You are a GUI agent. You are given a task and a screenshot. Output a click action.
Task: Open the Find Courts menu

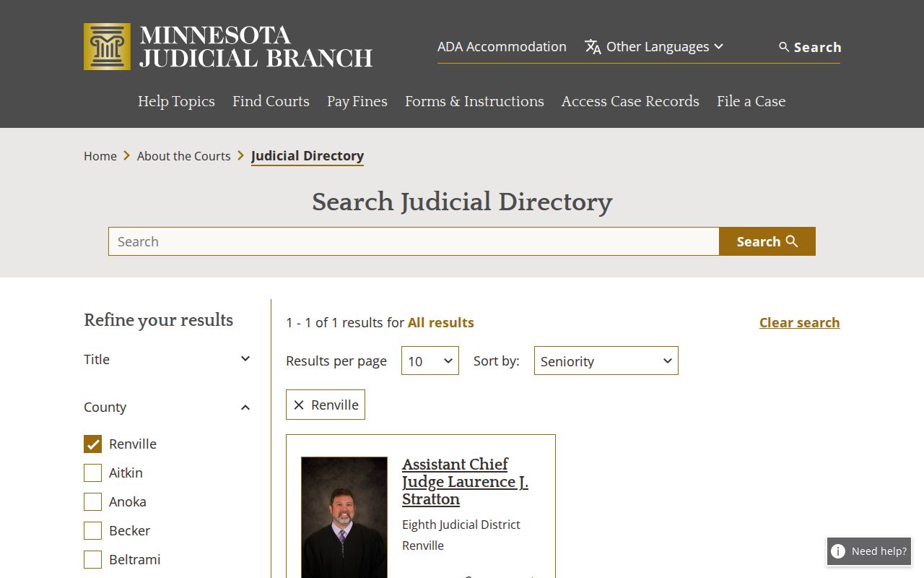pyautogui.click(x=271, y=101)
